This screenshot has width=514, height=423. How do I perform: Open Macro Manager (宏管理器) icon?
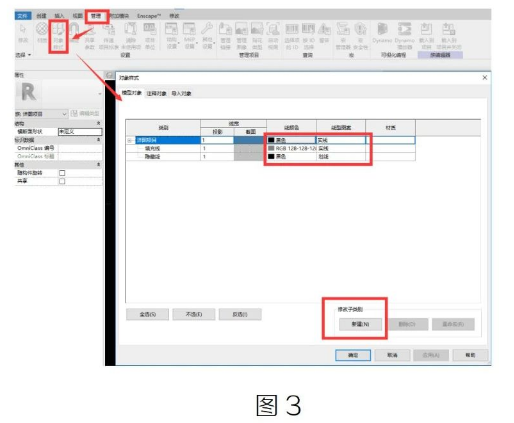(x=343, y=37)
